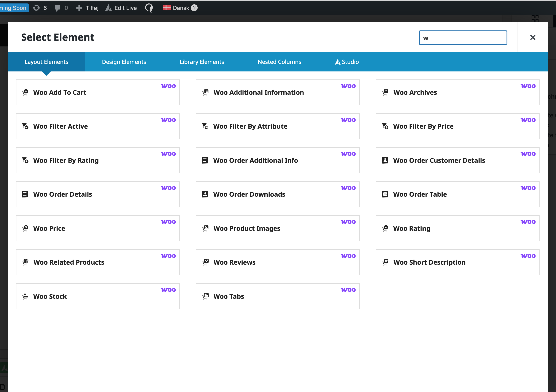Select the Woo Filter By Price icon
The height and width of the screenshot is (392, 556).
pos(385,126)
